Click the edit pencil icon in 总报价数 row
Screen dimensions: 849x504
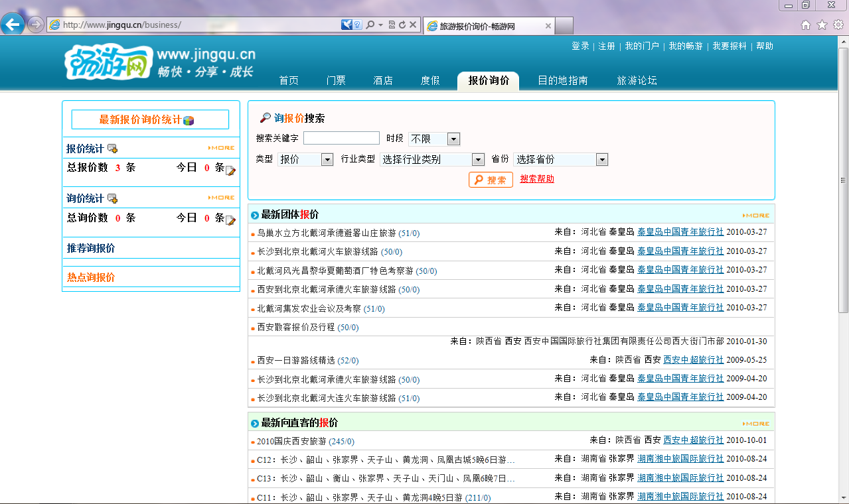click(x=231, y=170)
